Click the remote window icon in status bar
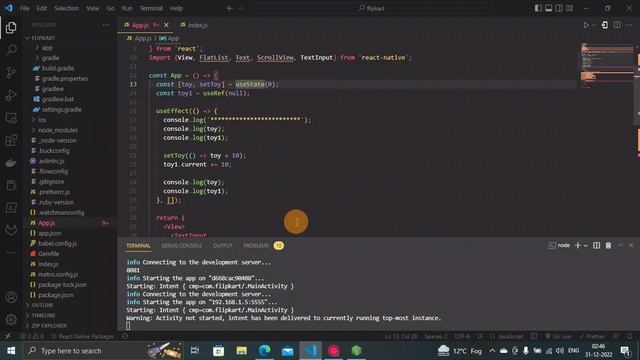The width and height of the screenshot is (640, 360). [x=8, y=336]
